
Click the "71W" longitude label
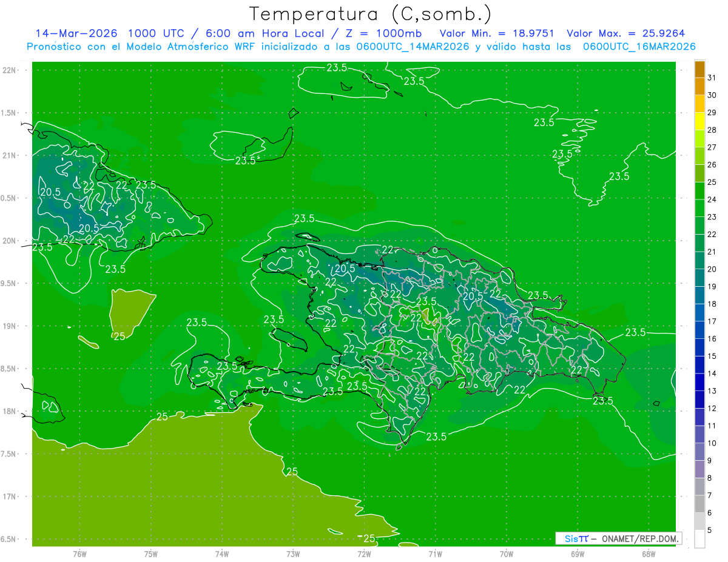pos(435,553)
